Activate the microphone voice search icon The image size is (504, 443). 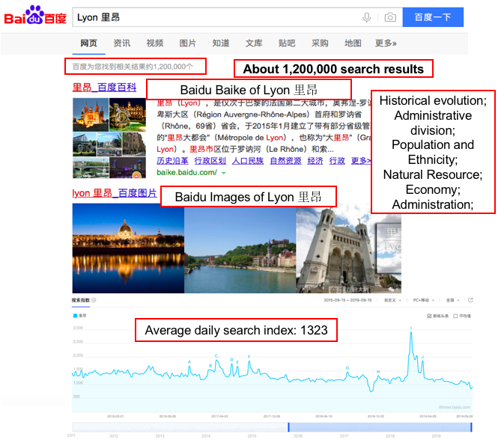(366, 17)
